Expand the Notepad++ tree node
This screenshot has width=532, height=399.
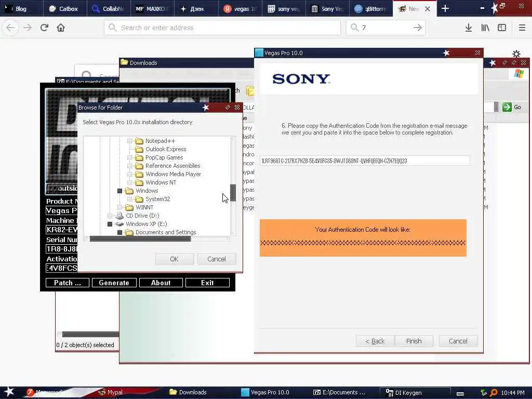[x=129, y=141]
